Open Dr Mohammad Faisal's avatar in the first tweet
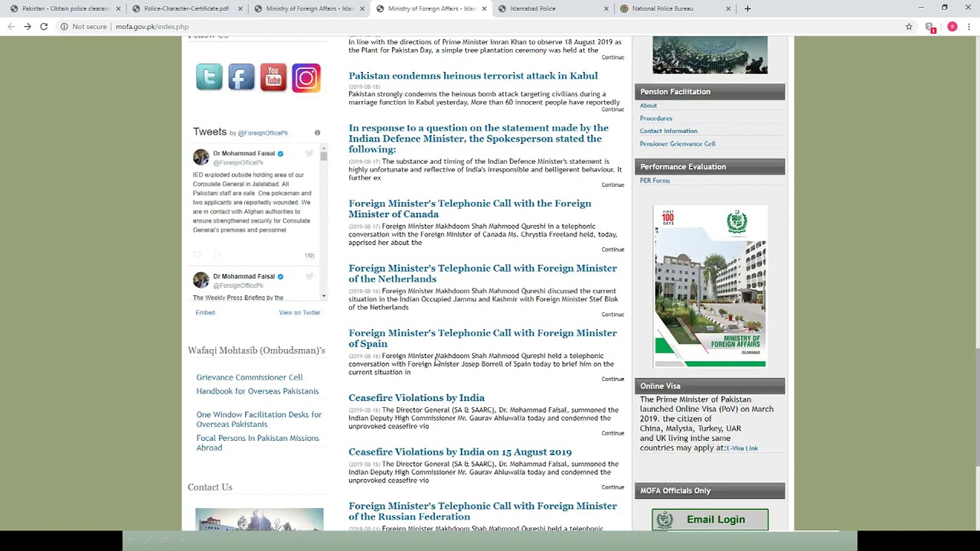 tap(201, 157)
